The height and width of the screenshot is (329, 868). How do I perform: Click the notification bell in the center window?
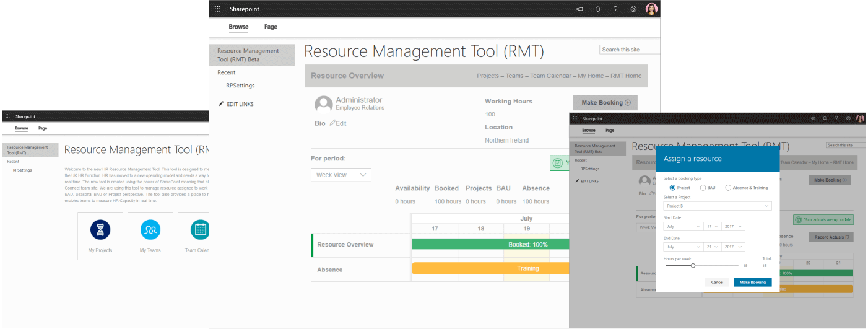(597, 9)
